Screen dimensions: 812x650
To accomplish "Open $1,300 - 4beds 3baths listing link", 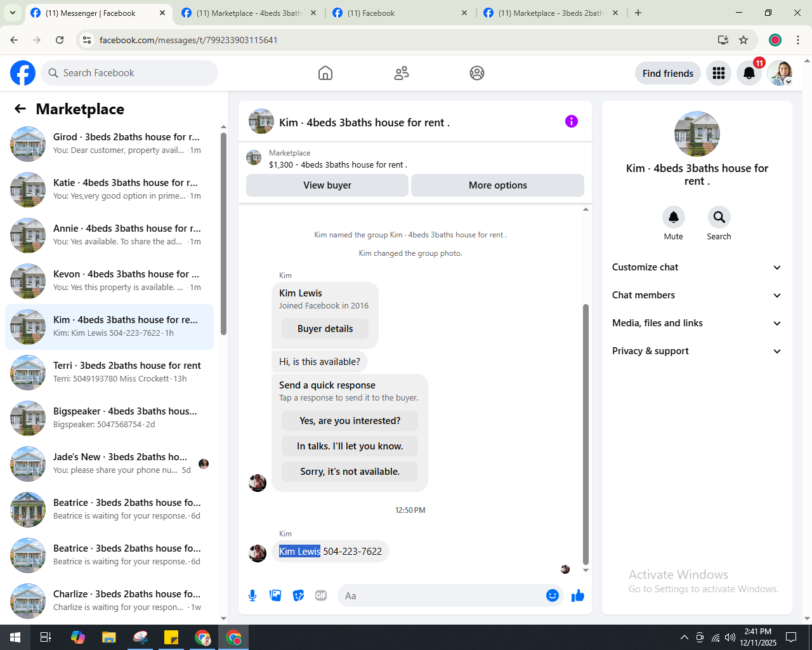I will pyautogui.click(x=338, y=164).
